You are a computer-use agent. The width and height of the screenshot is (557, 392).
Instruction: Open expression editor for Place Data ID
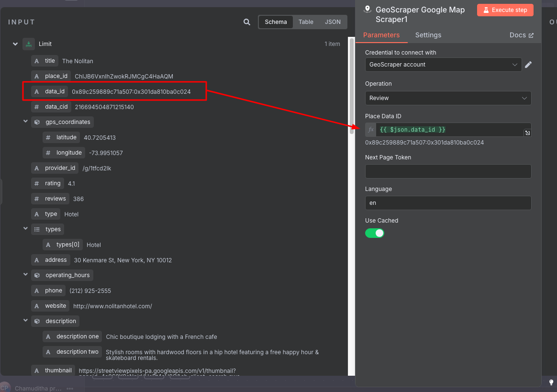coord(527,133)
